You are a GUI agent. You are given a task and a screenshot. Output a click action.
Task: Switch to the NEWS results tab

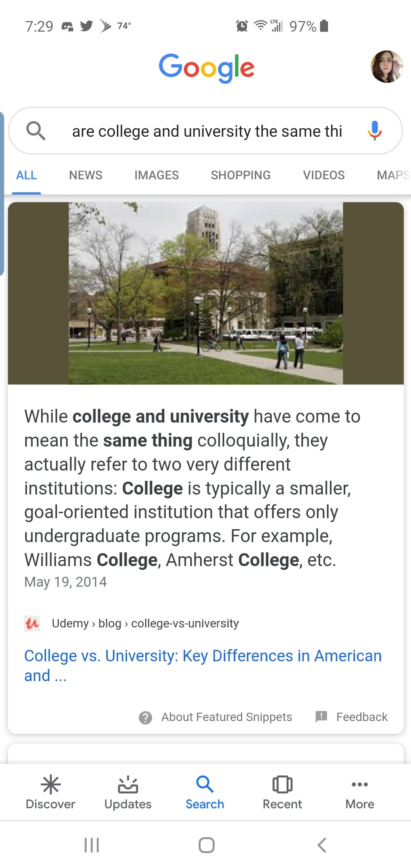point(86,175)
